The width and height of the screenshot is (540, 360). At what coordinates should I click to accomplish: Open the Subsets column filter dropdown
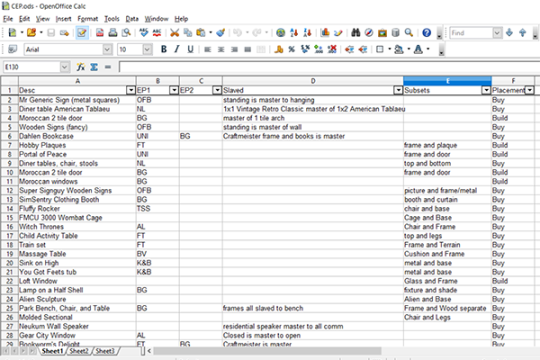click(x=486, y=90)
